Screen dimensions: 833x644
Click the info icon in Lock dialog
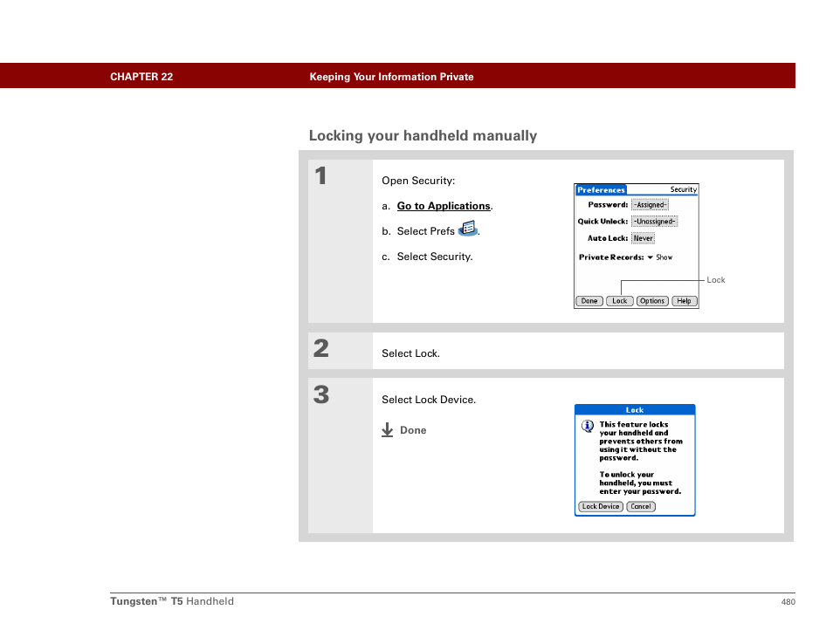pos(588,426)
